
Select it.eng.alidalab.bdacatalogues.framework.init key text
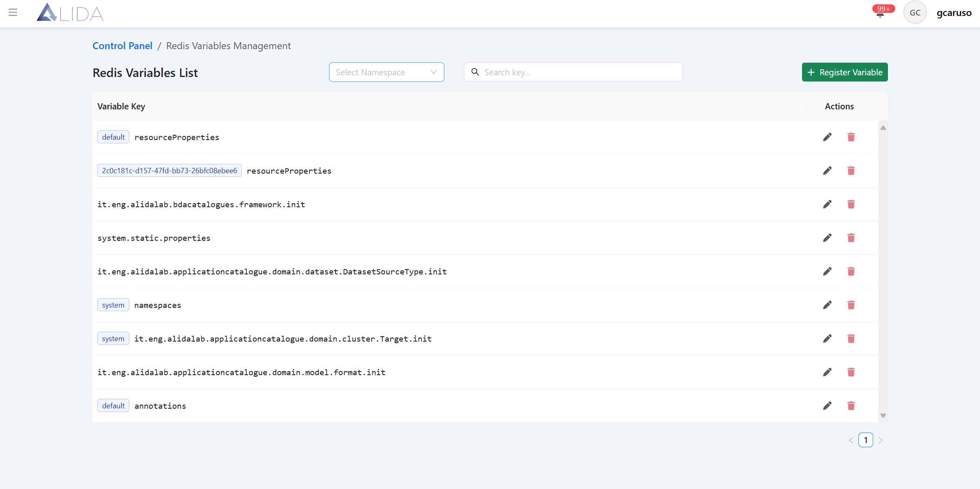tap(201, 204)
